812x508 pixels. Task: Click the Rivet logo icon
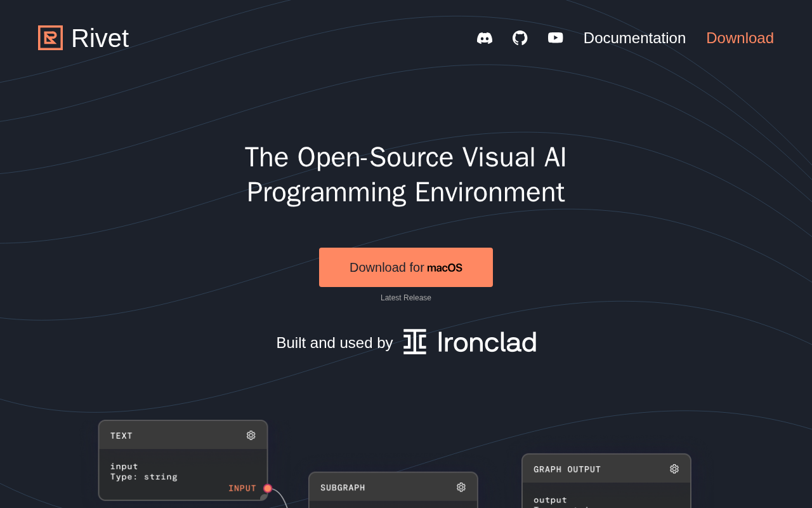pyautogui.click(x=50, y=37)
